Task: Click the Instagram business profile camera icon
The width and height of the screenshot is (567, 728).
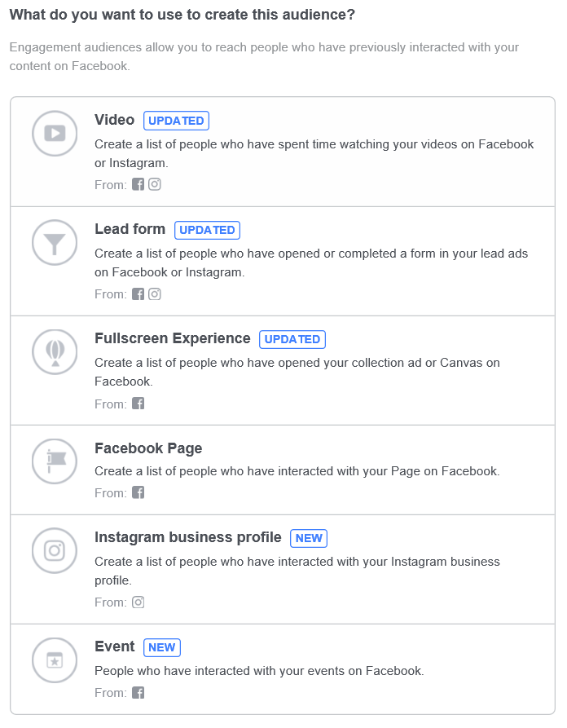Action: pos(55,550)
